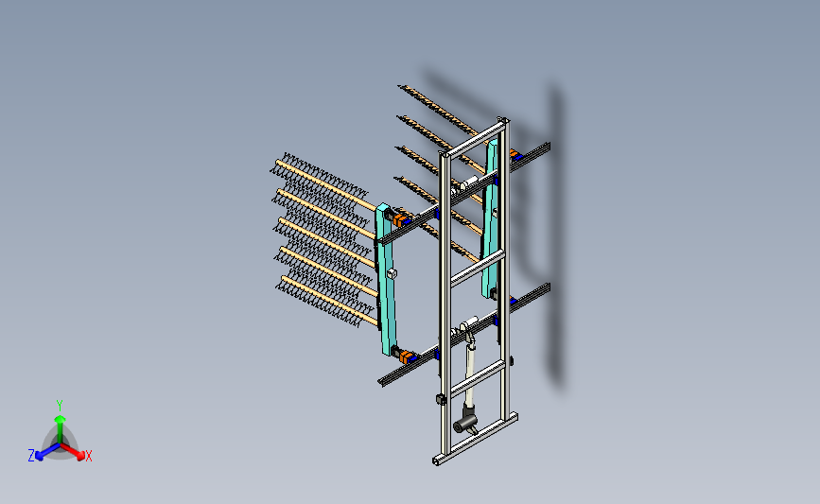Select the topmost comb bar of the rear rack
This screenshot has height=504, width=820.
coord(445,112)
